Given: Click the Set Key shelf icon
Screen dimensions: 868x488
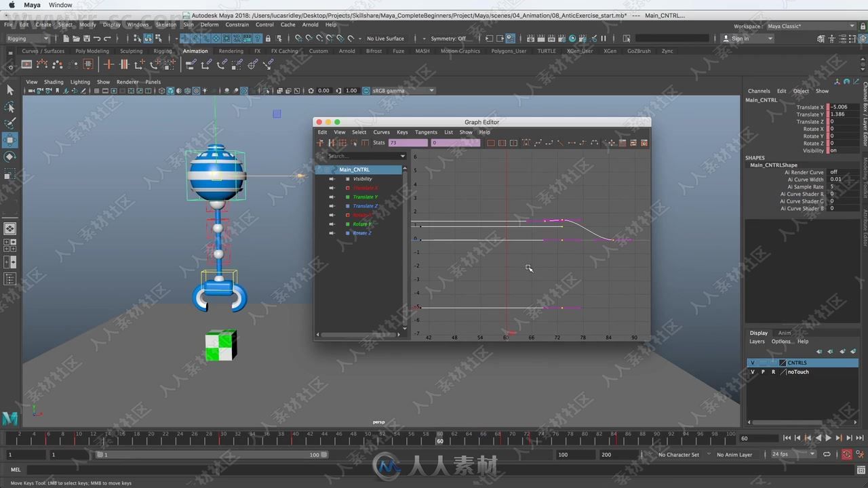Looking at the screenshot, I should pos(108,64).
